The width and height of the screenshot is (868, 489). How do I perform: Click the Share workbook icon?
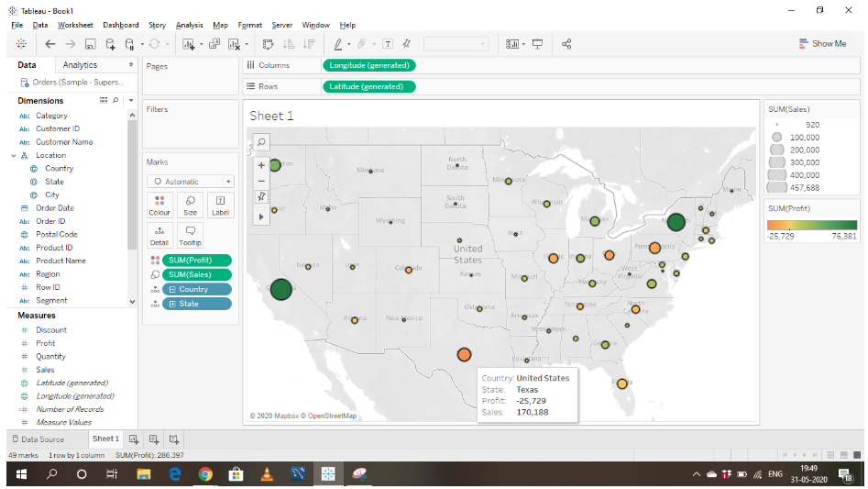[x=566, y=44]
